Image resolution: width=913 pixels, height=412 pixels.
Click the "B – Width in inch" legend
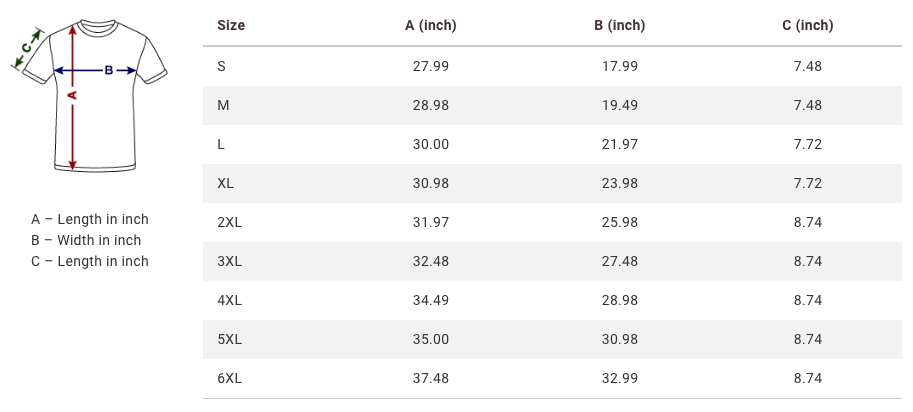click(x=86, y=240)
